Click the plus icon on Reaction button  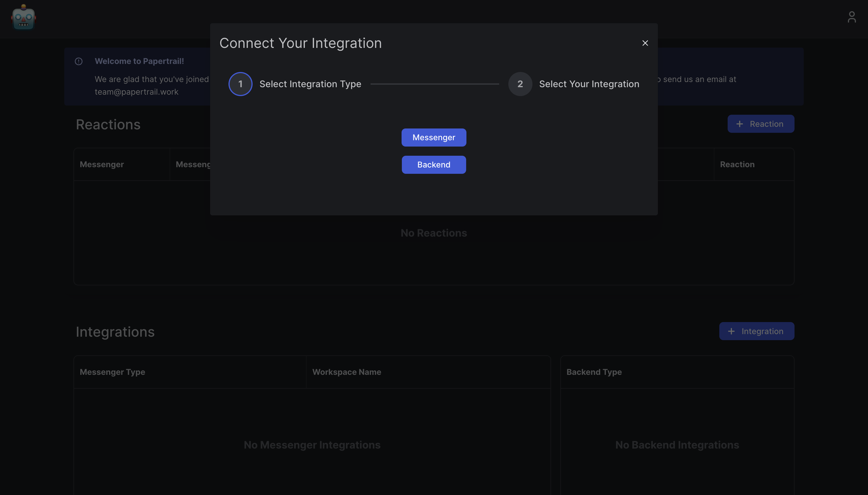pos(739,124)
